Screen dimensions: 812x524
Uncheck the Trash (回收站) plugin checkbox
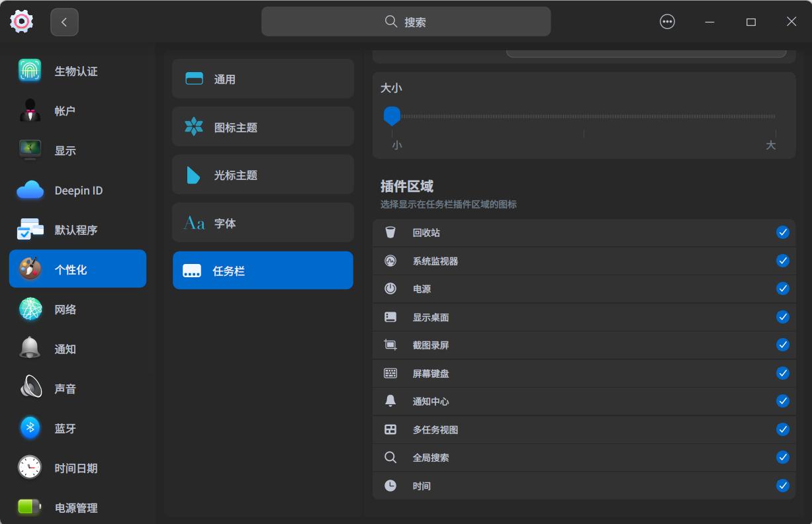(783, 232)
